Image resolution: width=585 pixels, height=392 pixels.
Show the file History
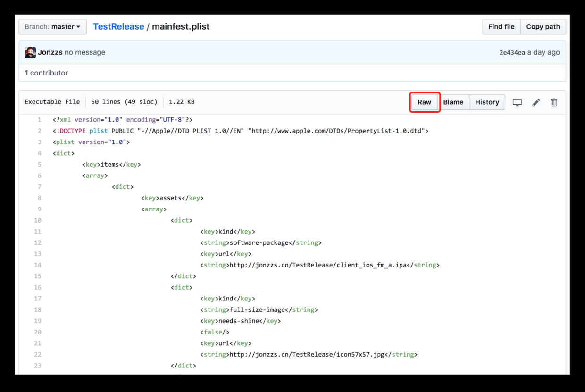(x=487, y=102)
